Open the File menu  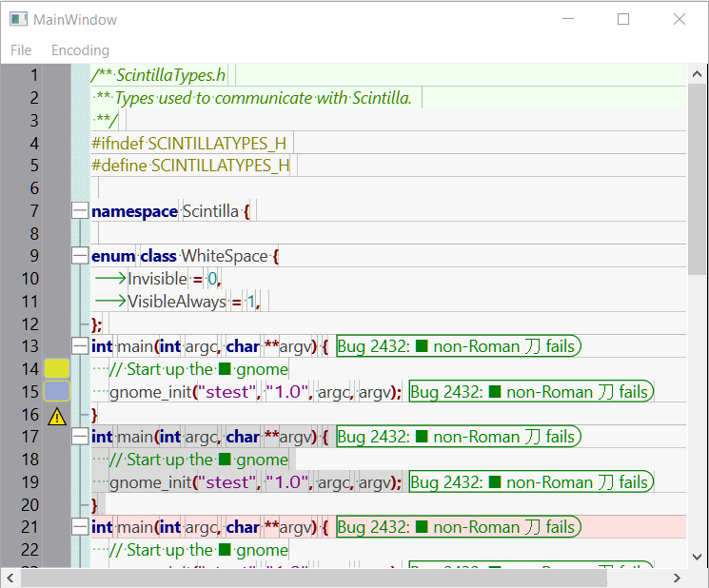[x=21, y=50]
